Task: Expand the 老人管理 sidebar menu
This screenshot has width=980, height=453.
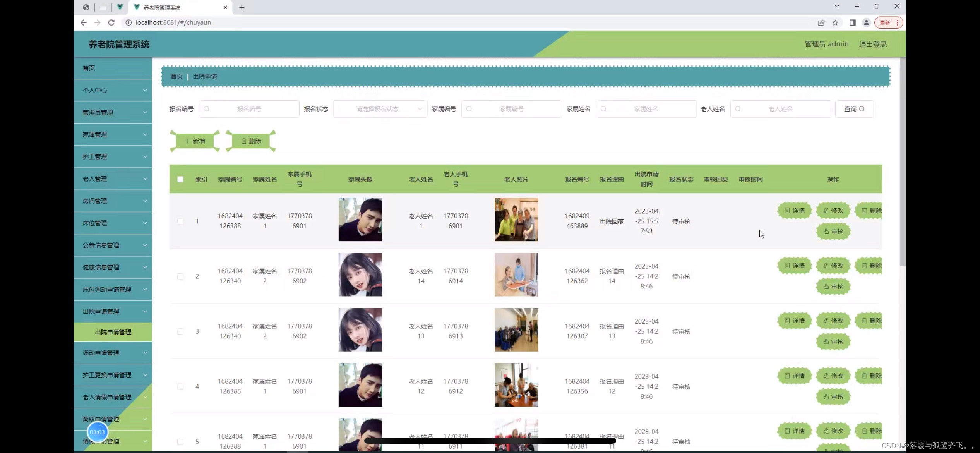Action: click(x=113, y=178)
